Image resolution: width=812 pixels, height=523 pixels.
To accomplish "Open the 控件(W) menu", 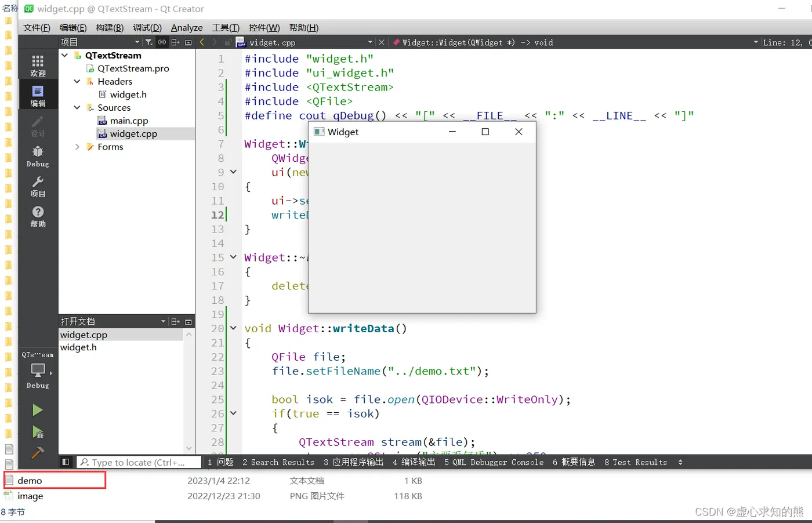I will tap(264, 27).
